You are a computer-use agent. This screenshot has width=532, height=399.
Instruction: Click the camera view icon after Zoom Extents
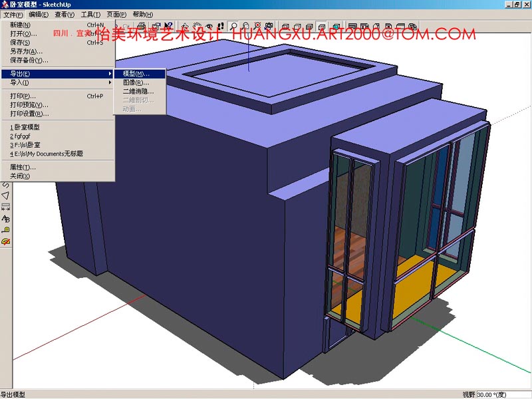click(x=269, y=26)
